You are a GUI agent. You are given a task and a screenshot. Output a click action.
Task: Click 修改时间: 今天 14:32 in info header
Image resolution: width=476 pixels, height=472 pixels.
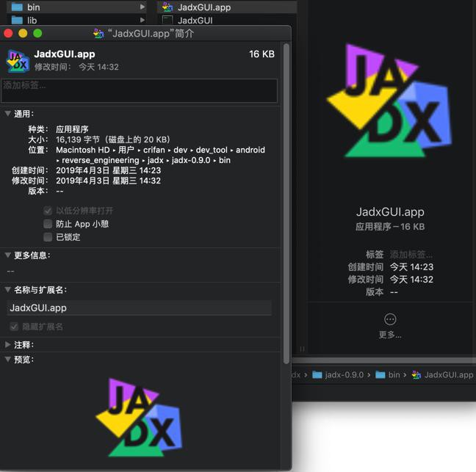[x=76, y=67]
